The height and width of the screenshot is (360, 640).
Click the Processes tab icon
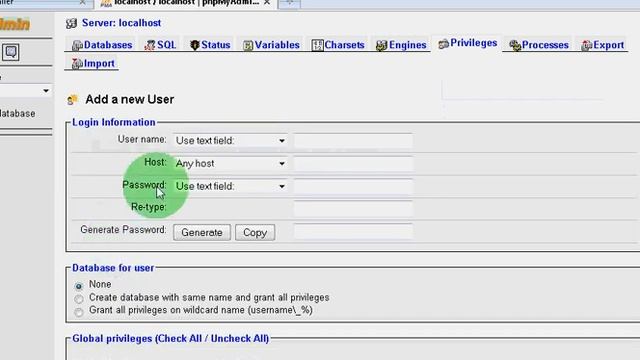(515, 45)
